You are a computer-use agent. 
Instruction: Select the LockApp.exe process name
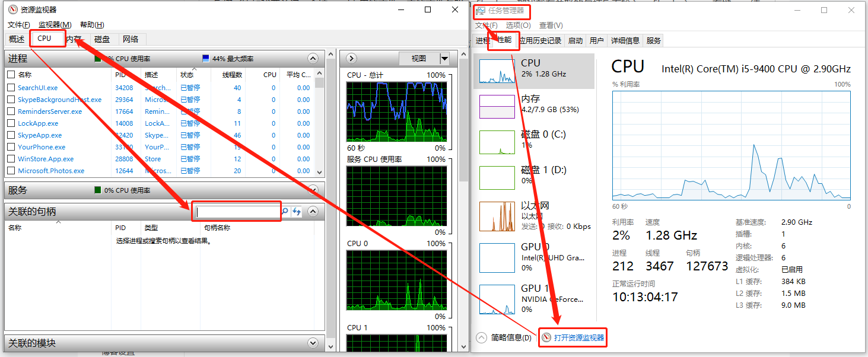pos(38,123)
